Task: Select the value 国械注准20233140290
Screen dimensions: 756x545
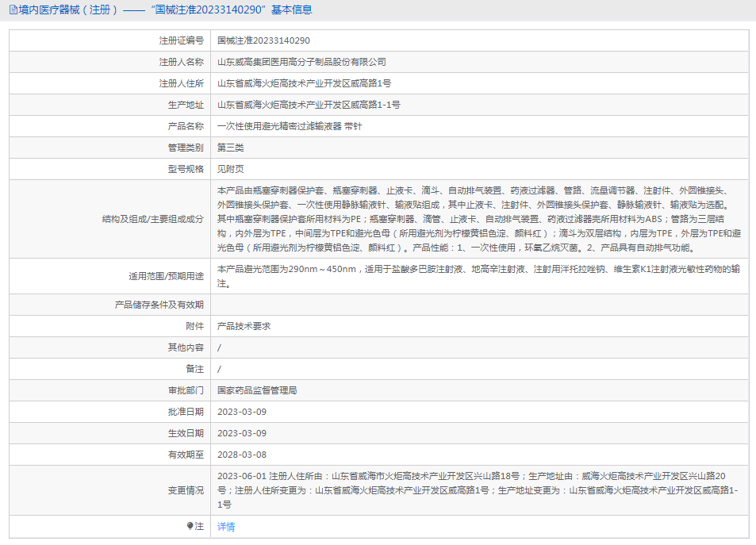Action: 263,40
